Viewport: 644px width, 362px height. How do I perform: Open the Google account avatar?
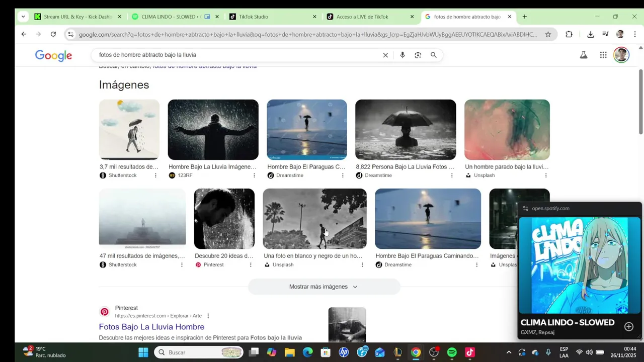621,55
